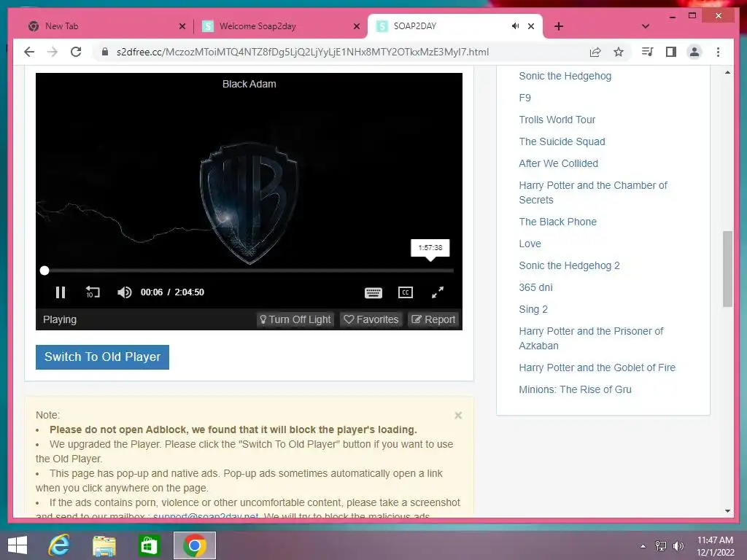747x560 pixels.
Task: Open the Windows Start button
Action: tap(18, 545)
